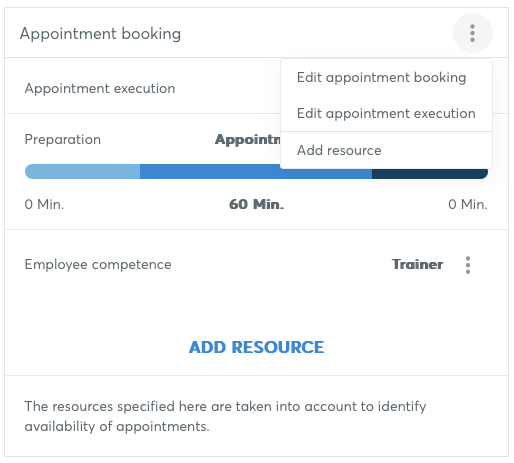The height and width of the screenshot is (463, 514).
Task: Click the blue ADD RESOURCE link
Action: (256, 347)
